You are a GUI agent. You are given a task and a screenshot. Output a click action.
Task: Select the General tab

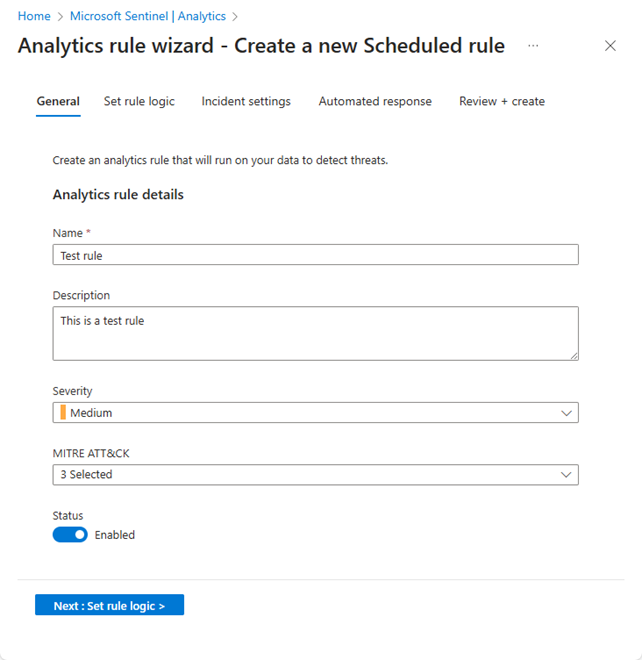pos(58,101)
